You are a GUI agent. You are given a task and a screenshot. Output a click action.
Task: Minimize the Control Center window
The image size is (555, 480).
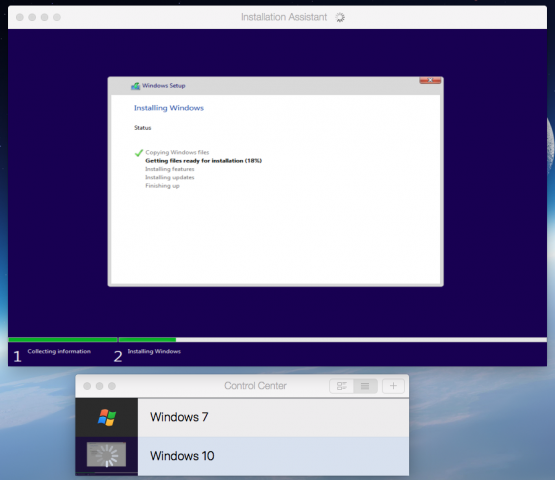point(99,386)
